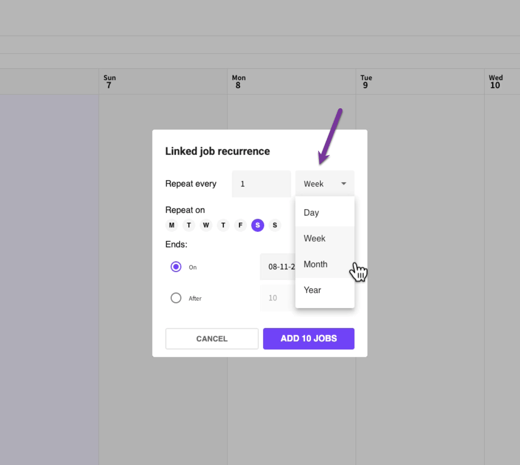Screen dimensions: 520x465
Task: Deselect the highlighted Saturday day circle
Action: coord(258,225)
